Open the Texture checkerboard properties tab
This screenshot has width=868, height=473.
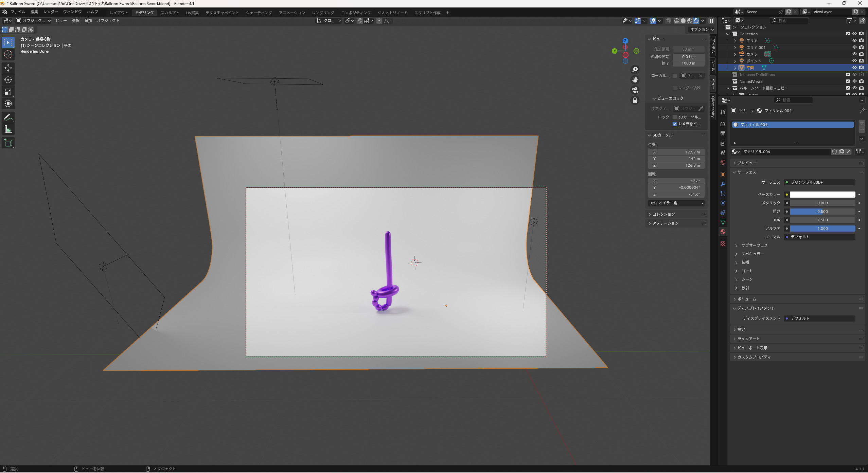[723, 244]
